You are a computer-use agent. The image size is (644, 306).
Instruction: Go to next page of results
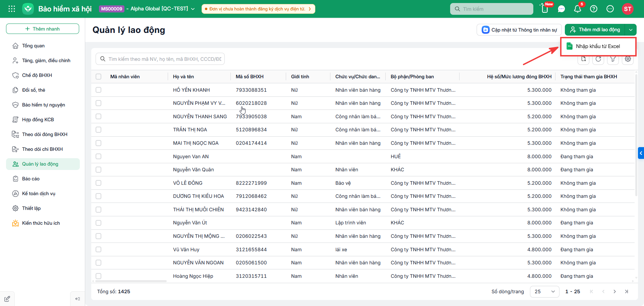click(x=614, y=292)
